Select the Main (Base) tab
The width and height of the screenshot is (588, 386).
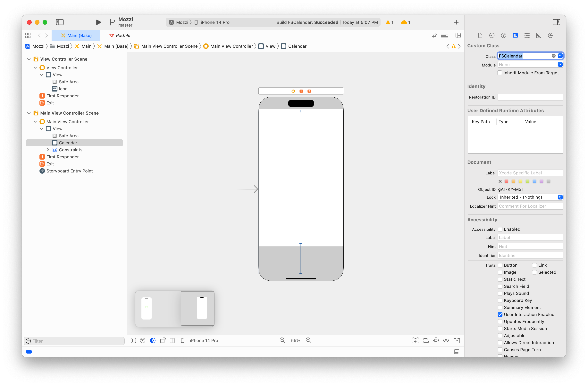[x=76, y=35]
